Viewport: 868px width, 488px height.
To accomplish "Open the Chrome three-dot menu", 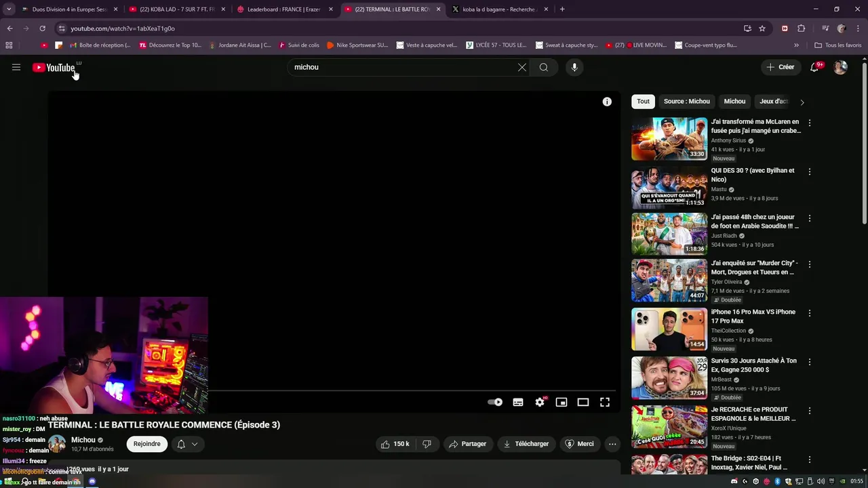I will (858, 28).
